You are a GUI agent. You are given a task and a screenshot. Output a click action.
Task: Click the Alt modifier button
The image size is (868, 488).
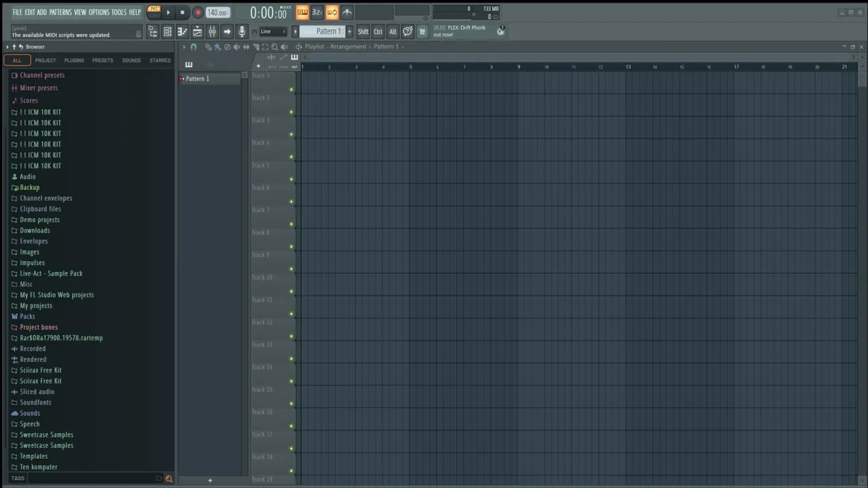(393, 31)
